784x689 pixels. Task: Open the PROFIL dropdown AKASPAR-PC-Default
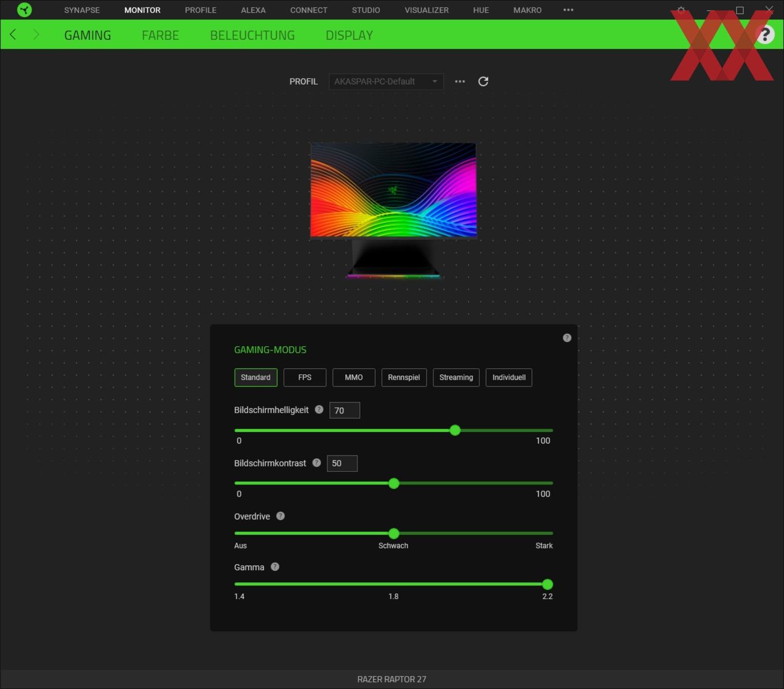pyautogui.click(x=386, y=81)
